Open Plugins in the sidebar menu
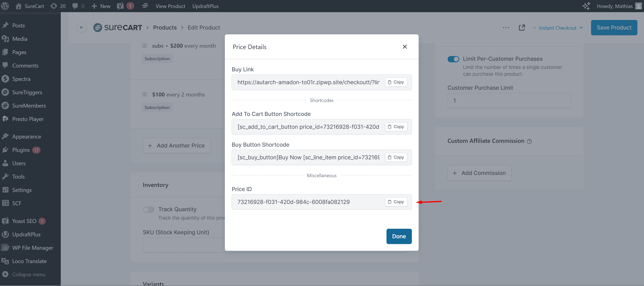Viewport: 644px width, 286px height. click(21, 150)
